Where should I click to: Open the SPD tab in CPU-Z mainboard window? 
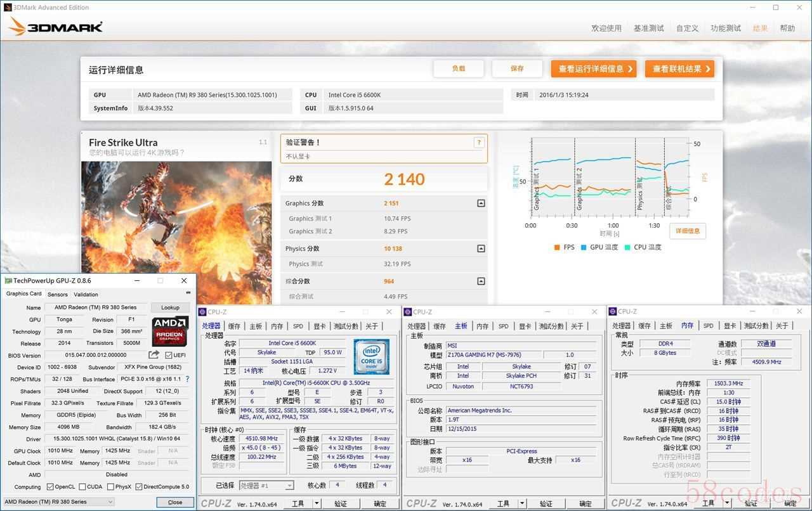point(503,326)
